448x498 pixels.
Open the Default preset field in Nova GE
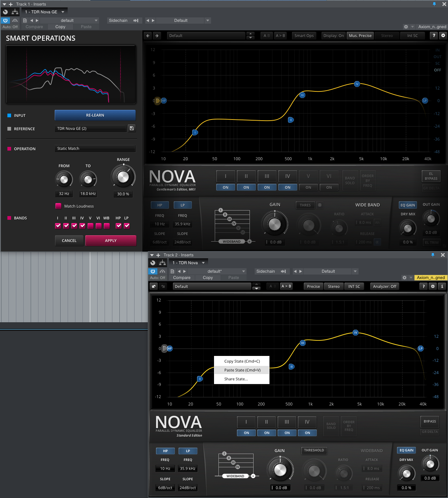coord(206,36)
